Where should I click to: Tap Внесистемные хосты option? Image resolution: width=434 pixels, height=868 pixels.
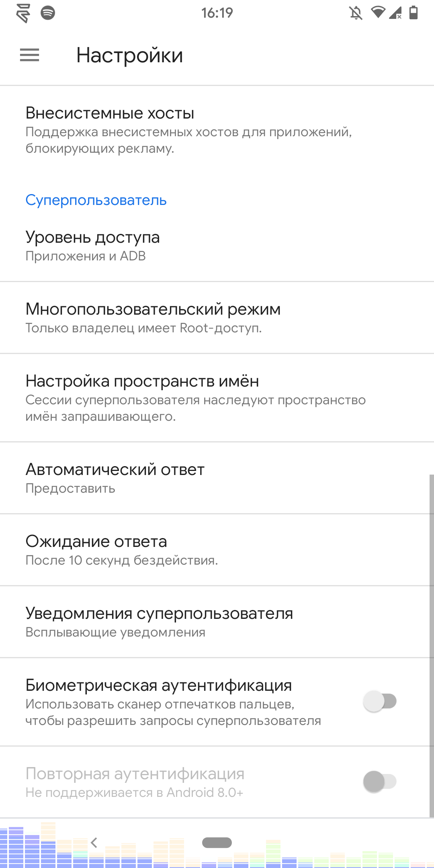(x=217, y=129)
